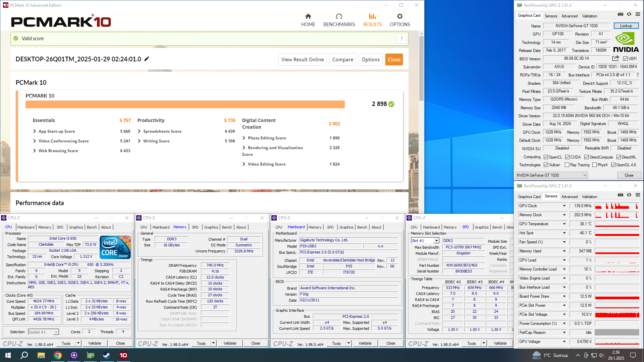Switch to the Validation tab in the GPU-Z Sensors window

pyautogui.click(x=589, y=197)
